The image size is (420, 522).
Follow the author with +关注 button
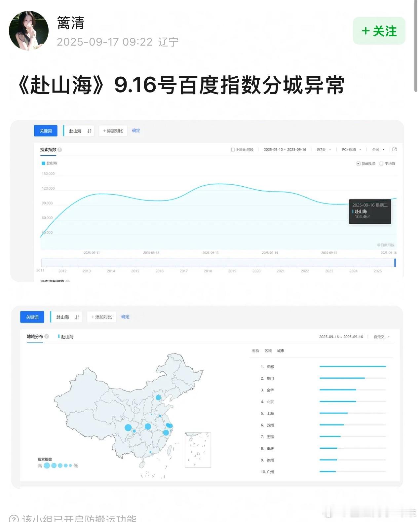tap(379, 31)
